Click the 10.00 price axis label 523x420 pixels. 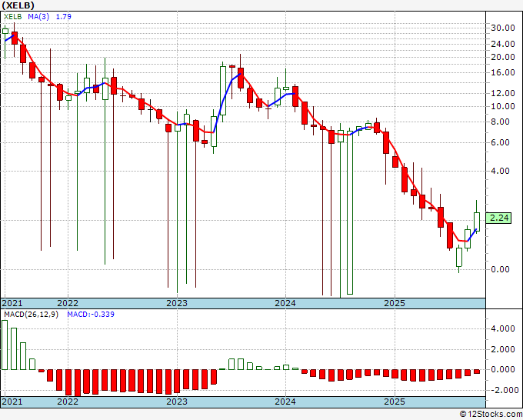coord(503,106)
